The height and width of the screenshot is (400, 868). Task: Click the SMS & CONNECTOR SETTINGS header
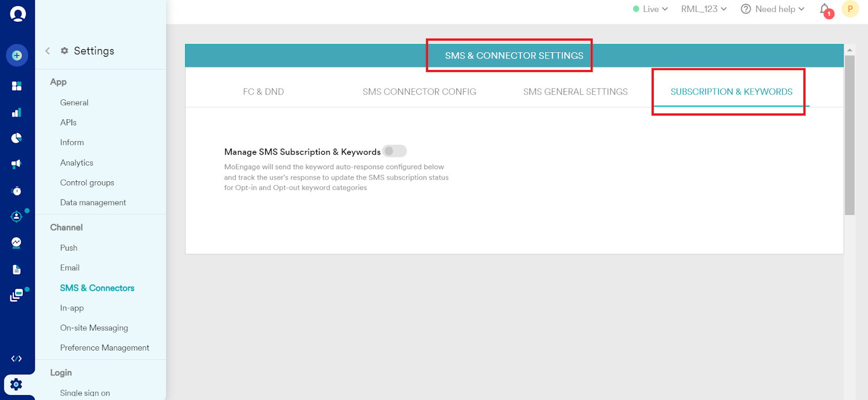tap(514, 55)
